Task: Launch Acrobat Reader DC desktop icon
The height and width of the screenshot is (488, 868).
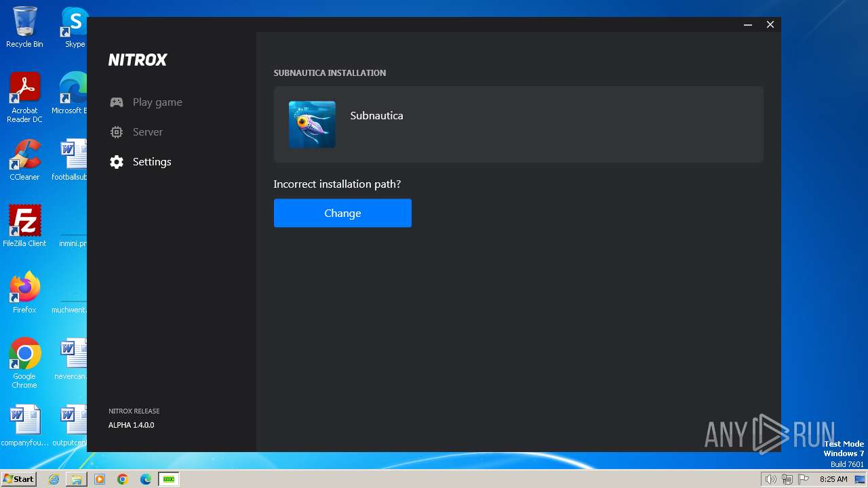Action: pos(24,98)
